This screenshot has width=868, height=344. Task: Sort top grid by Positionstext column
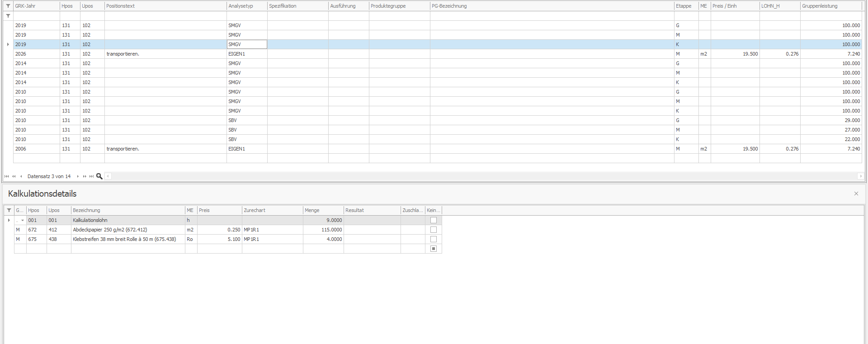[165, 6]
